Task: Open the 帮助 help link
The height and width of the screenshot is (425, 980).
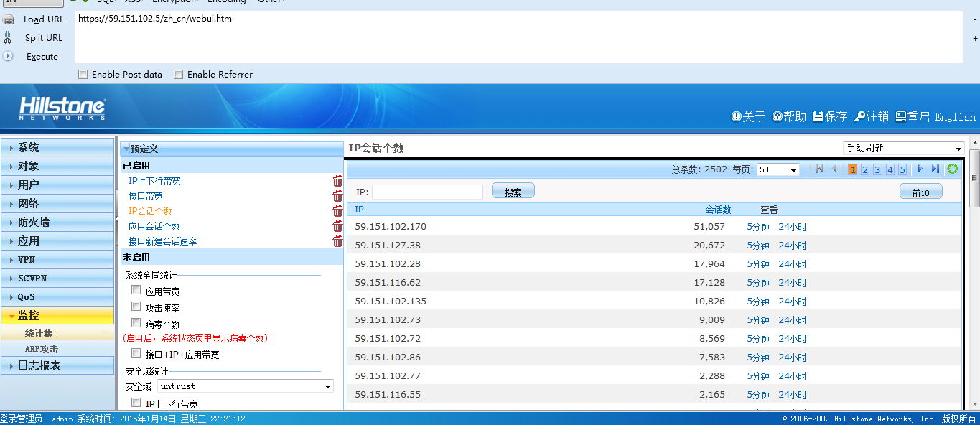Action: click(x=789, y=116)
